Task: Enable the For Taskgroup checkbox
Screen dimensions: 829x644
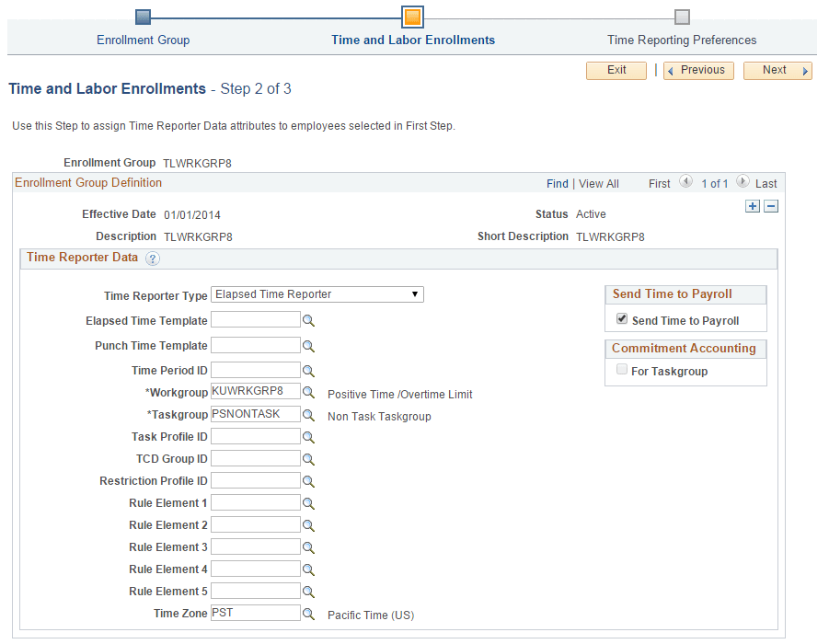Action: [622, 369]
